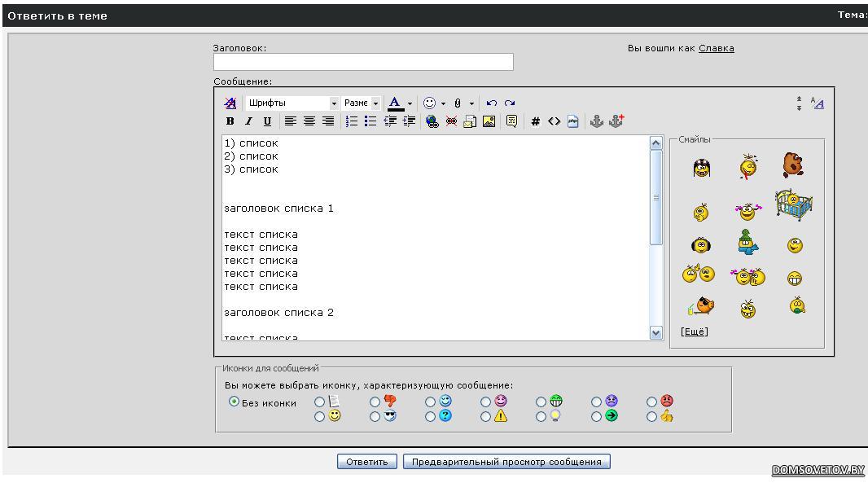Choose the thumbs-down message icon option
This screenshot has width=868, height=483.
coord(375,402)
